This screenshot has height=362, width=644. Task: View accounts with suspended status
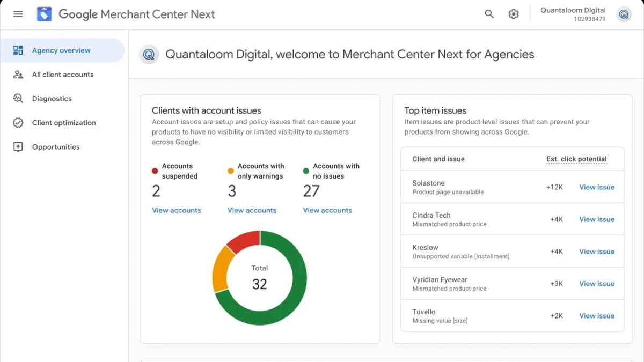[176, 210]
